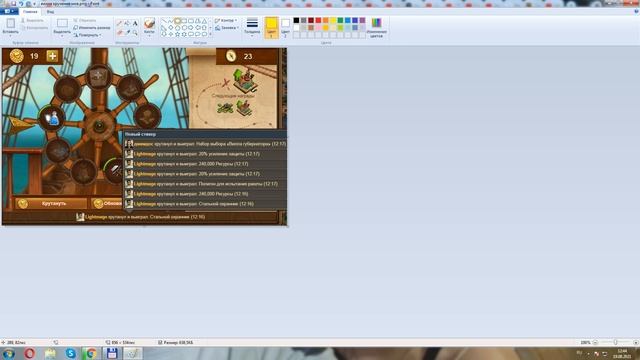Open the Edit colors dialog
Screen dimensions: 640x360
(376, 28)
